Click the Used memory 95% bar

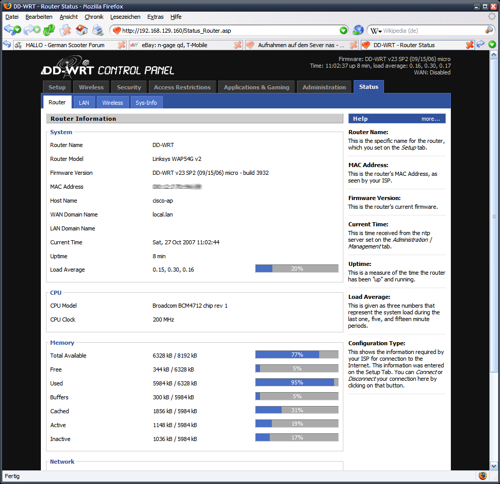point(297,382)
